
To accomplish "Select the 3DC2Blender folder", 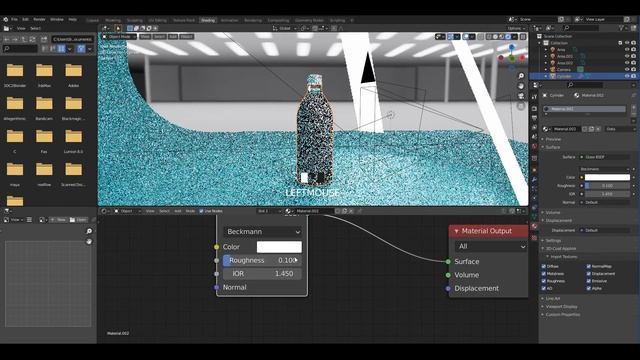I will [x=15, y=75].
